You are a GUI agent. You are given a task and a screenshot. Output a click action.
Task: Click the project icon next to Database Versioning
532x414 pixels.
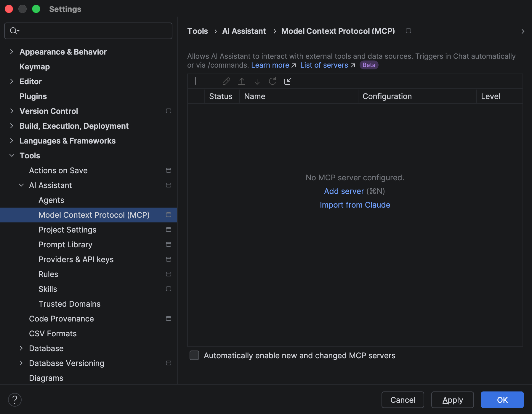click(169, 363)
